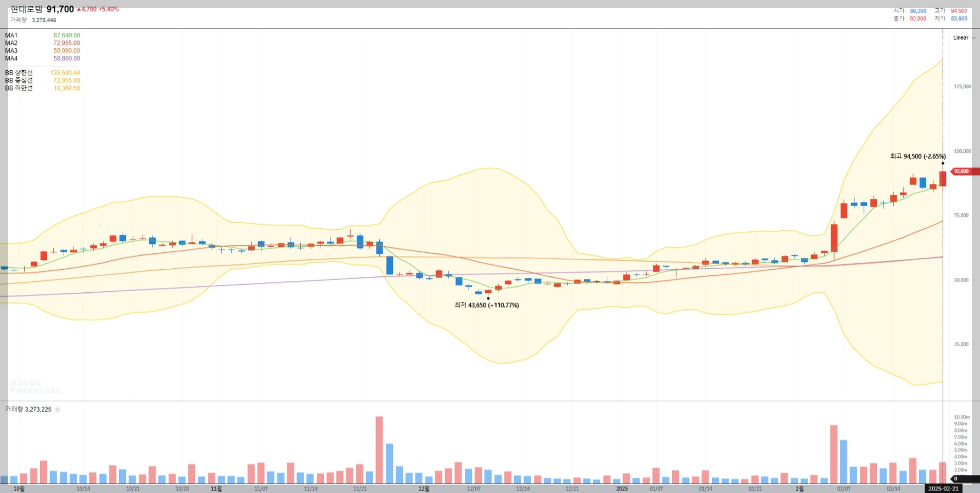
Task: Click the 시가 value 86,200
Action: (918, 11)
